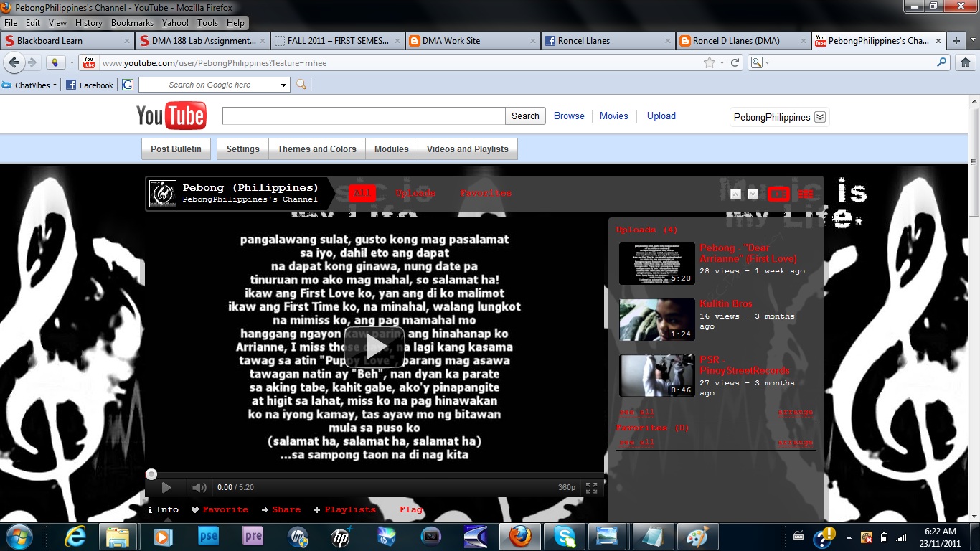Select the player view layout icon
The image size is (980, 551).
(x=778, y=194)
